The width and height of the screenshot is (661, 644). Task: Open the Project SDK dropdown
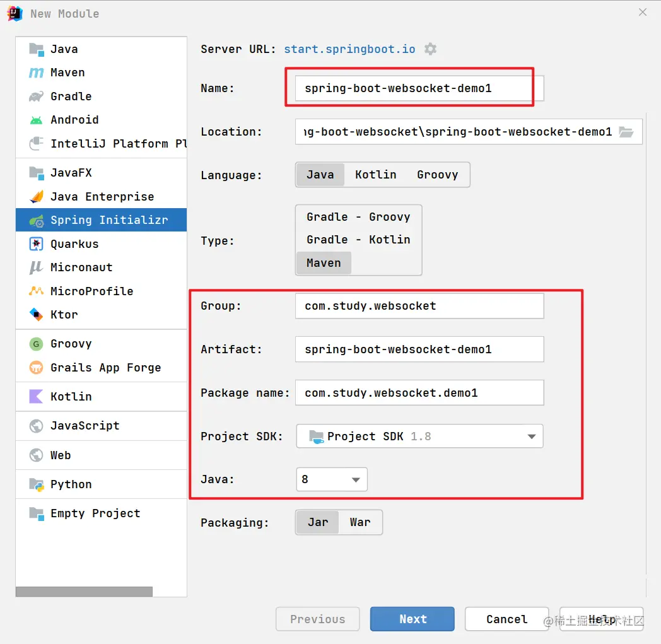point(419,436)
